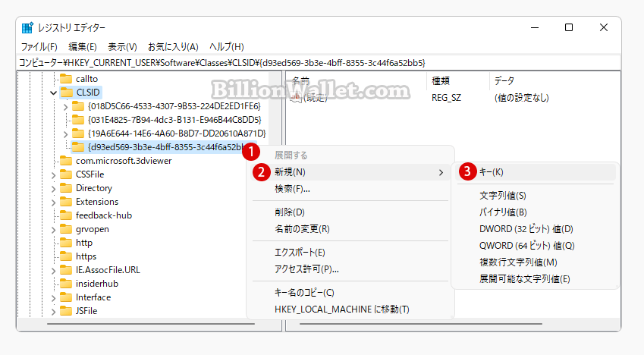Select the insiderhub tree item label
The height and width of the screenshot is (355, 644).
click(97, 284)
